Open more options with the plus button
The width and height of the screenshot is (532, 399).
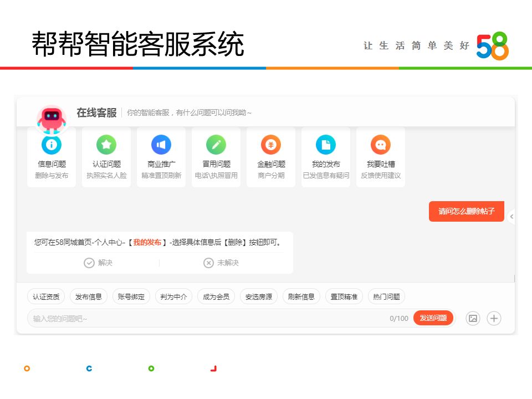pyautogui.click(x=494, y=318)
